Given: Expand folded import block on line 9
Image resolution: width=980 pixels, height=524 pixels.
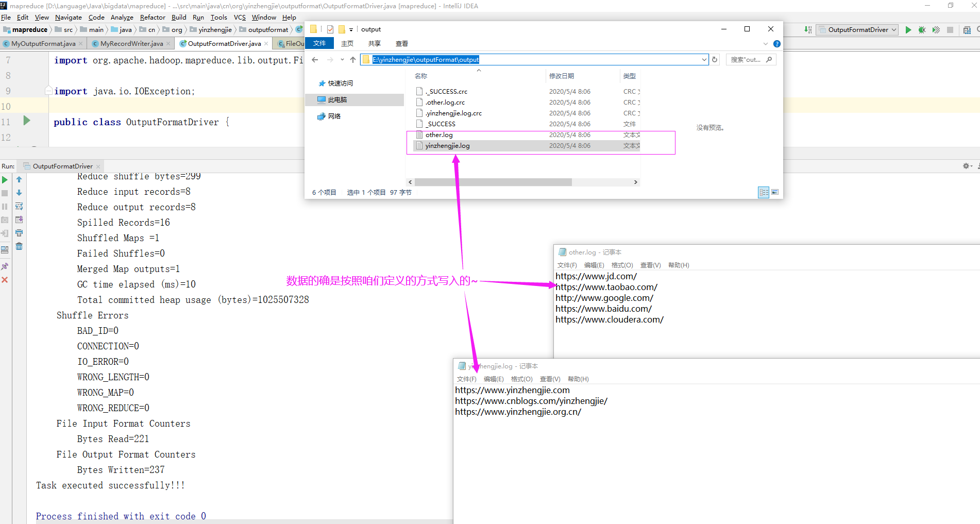Looking at the screenshot, I should coord(48,91).
